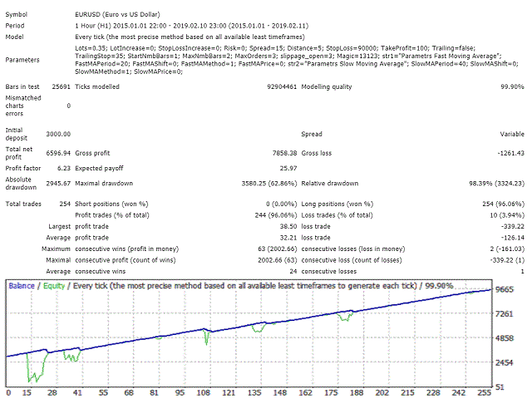Screen dimensions: 532x399
Task: Click the maximal consecutive profit value 2002.66 (63)
Action: [x=277, y=260]
